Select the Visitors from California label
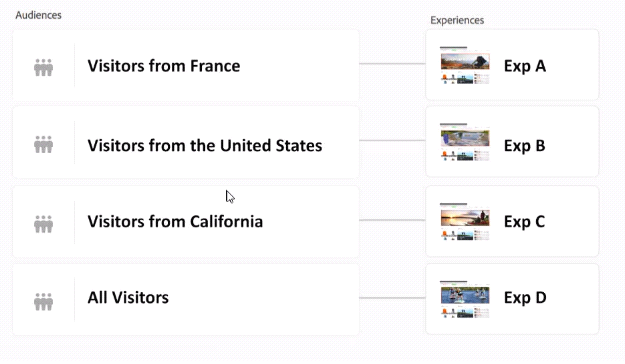The height and width of the screenshot is (364, 625). pyautogui.click(x=175, y=222)
